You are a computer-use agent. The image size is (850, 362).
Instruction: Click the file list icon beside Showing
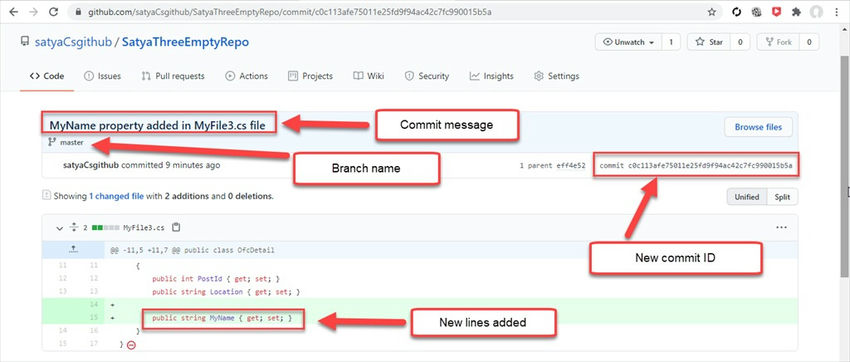coord(47,196)
